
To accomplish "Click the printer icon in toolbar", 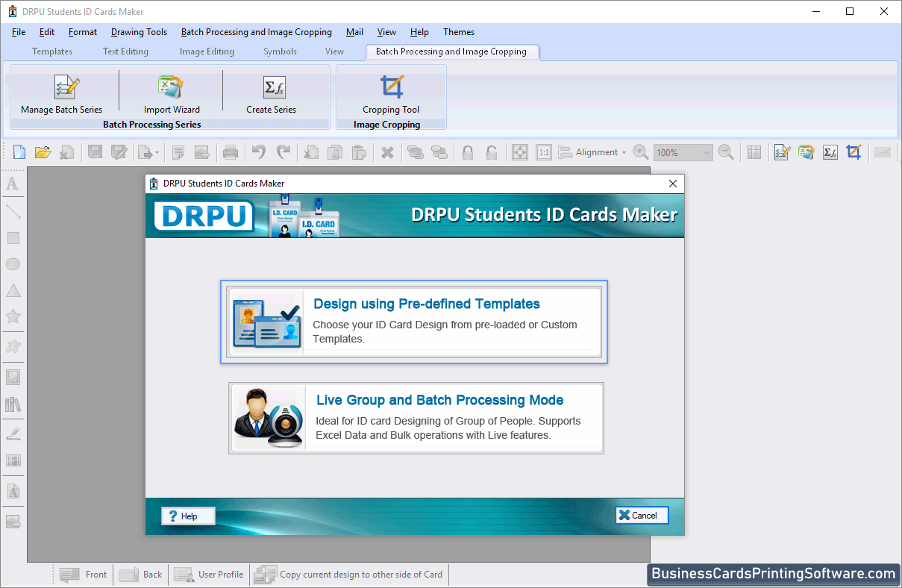I will 231,152.
